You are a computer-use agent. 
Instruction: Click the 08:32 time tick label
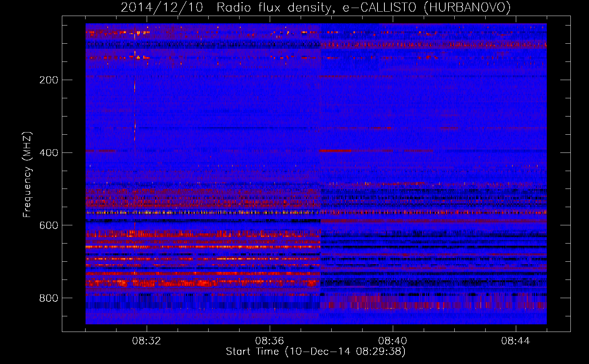coord(146,341)
